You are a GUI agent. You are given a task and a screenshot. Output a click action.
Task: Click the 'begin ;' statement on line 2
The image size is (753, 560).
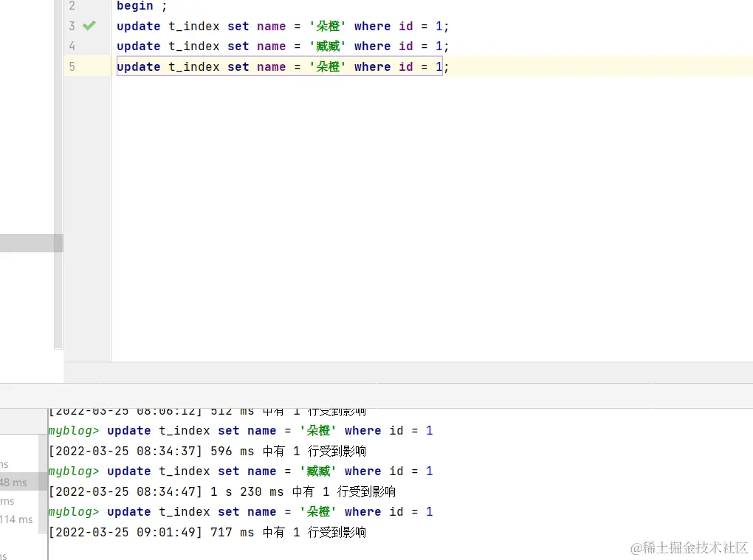pyautogui.click(x=142, y=6)
